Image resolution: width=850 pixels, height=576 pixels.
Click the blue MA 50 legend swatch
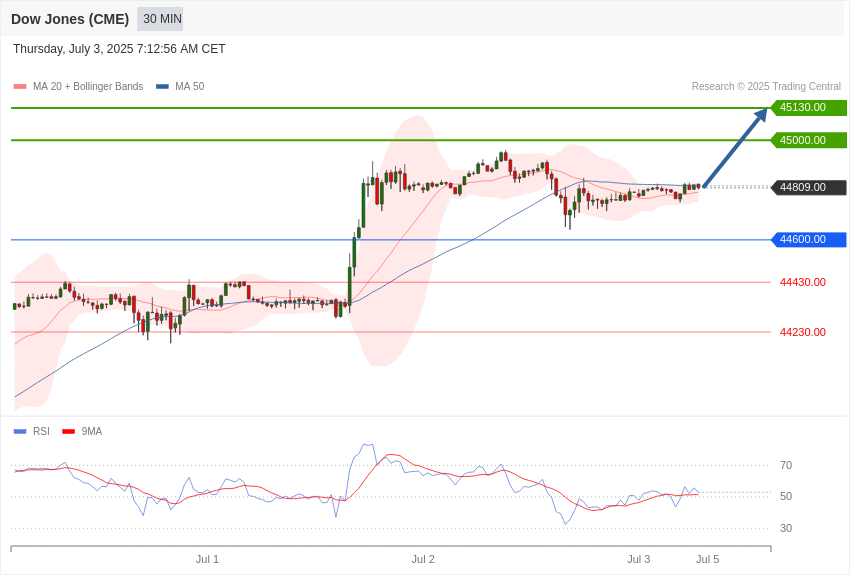point(162,87)
